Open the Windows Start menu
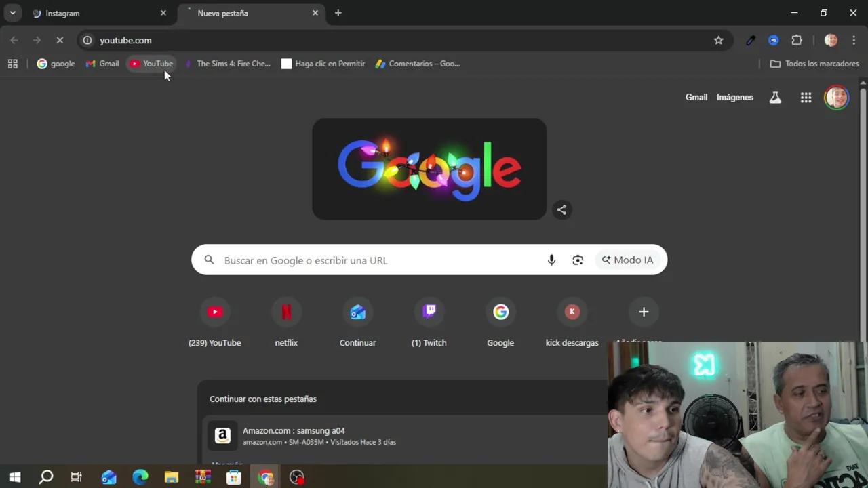Screen dimensions: 868x488 tap(15, 477)
